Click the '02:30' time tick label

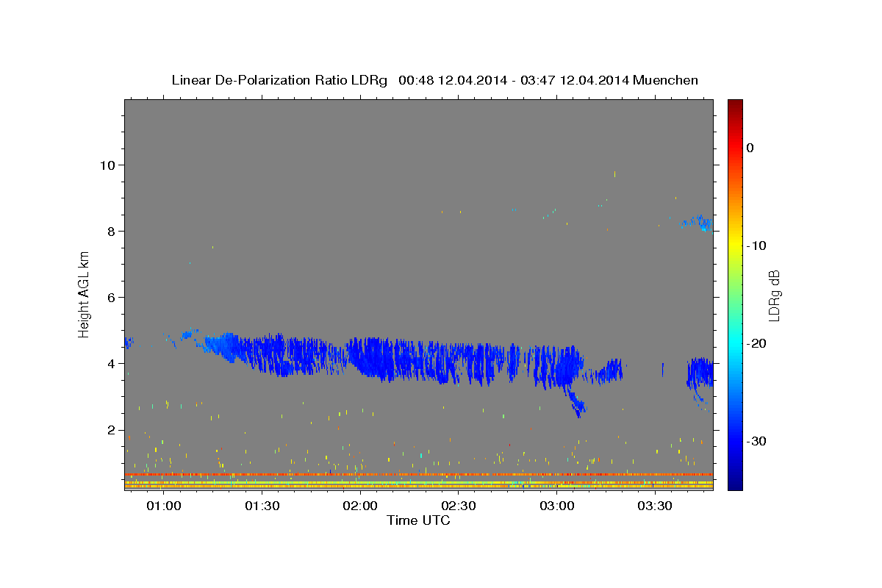459,506
